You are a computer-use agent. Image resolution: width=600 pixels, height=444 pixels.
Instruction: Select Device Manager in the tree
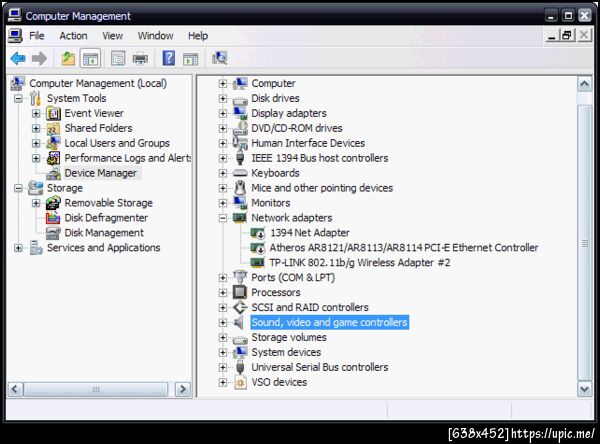click(x=101, y=173)
